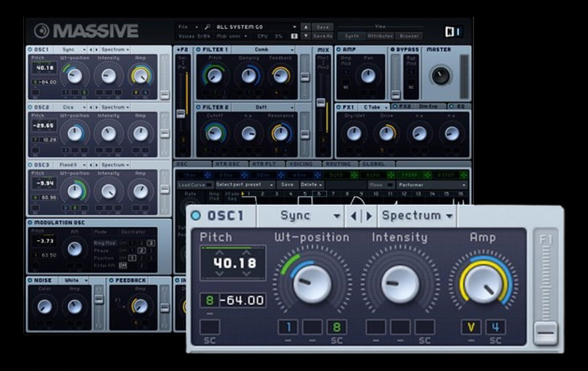Click the Native Instruments logo
The height and width of the screenshot is (371, 588).
(x=455, y=32)
